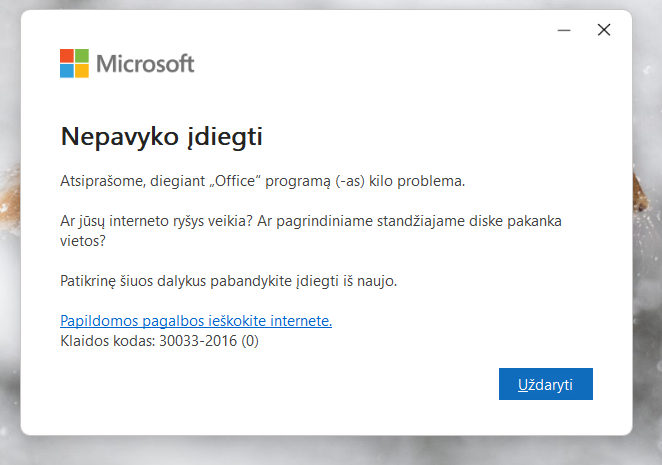Close the dialog with the X icon
662x465 pixels.
pyautogui.click(x=604, y=30)
